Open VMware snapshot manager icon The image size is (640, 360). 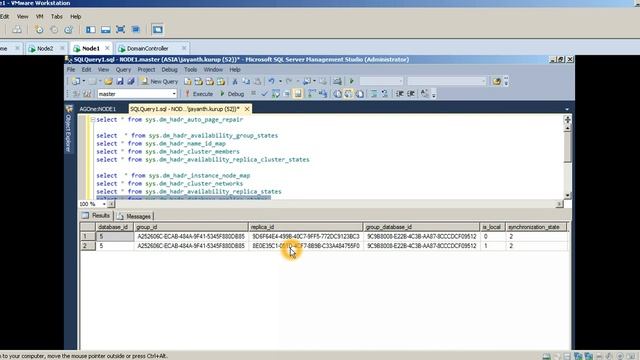(x=69, y=29)
